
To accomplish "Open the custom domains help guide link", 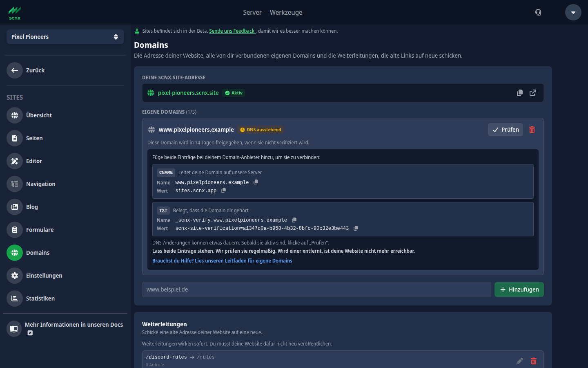I will point(222,261).
